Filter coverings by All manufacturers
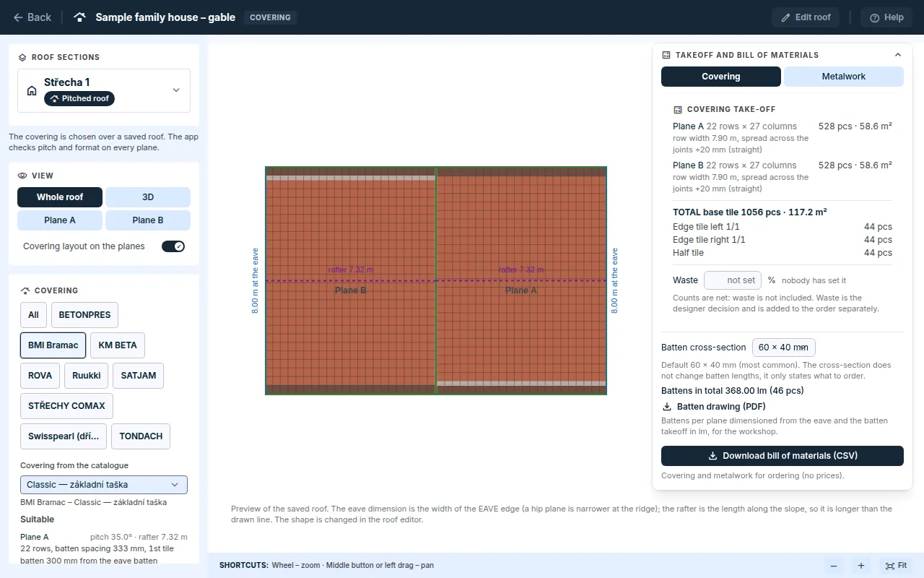This screenshot has width=924, height=578. point(33,315)
